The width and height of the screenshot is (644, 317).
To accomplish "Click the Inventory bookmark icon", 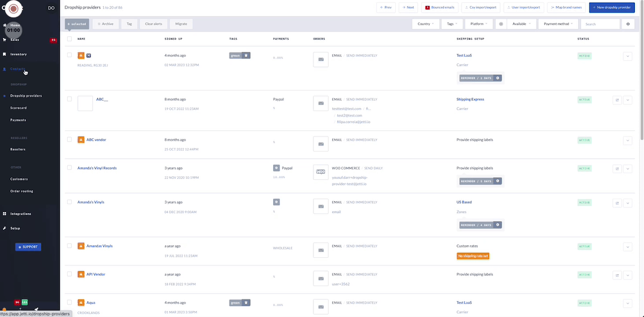I will point(4,54).
